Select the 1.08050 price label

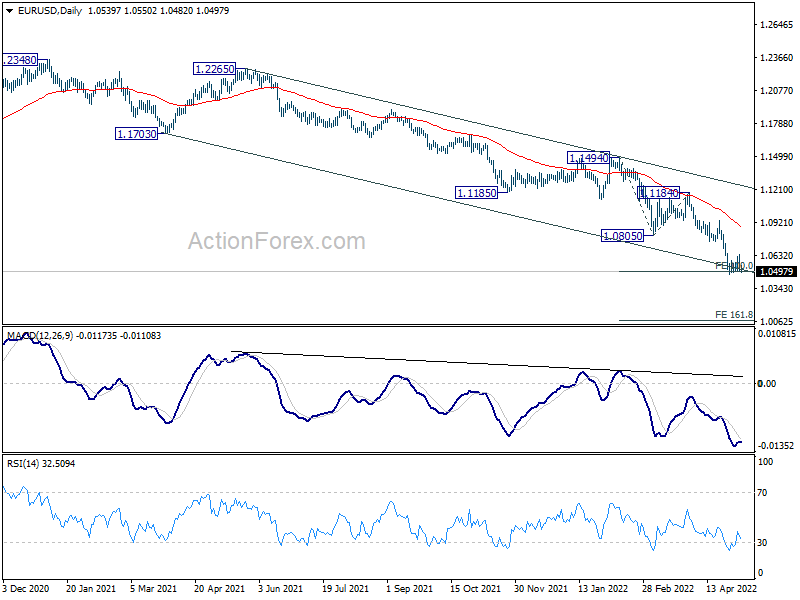(622, 236)
